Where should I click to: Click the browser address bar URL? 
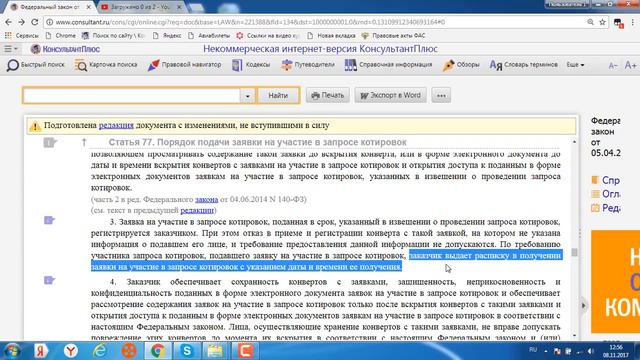click(x=250, y=22)
